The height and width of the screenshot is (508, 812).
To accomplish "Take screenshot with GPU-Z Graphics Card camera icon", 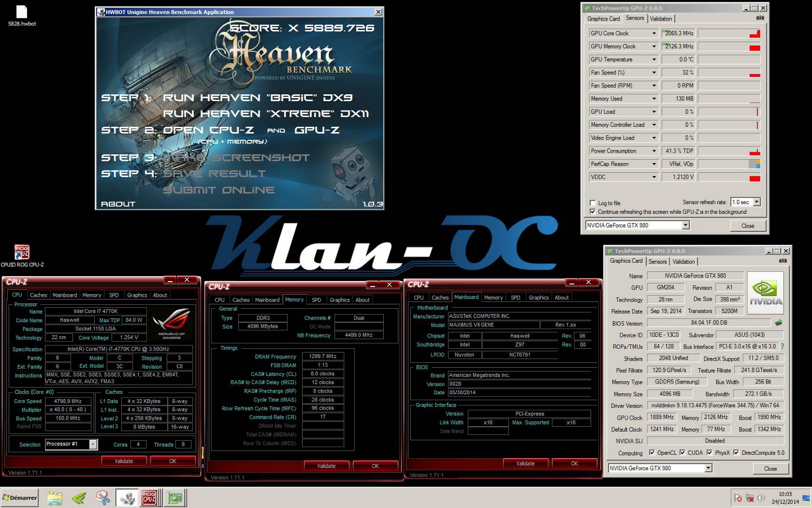I will pos(783,260).
